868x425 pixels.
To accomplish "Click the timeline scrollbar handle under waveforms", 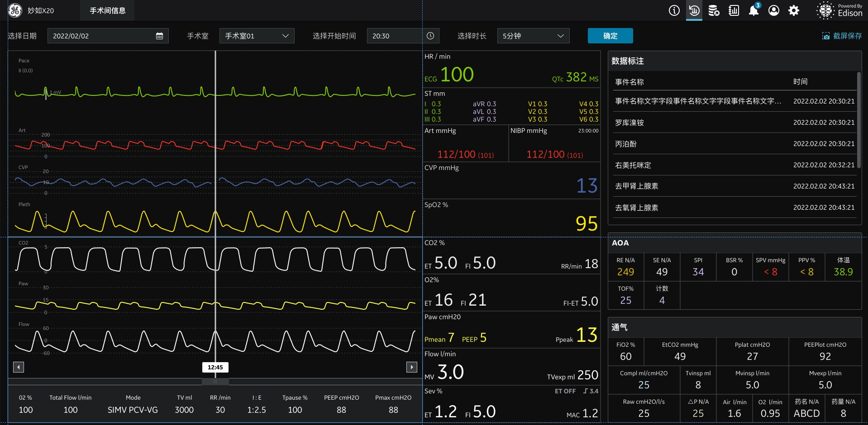I will pyautogui.click(x=215, y=382).
